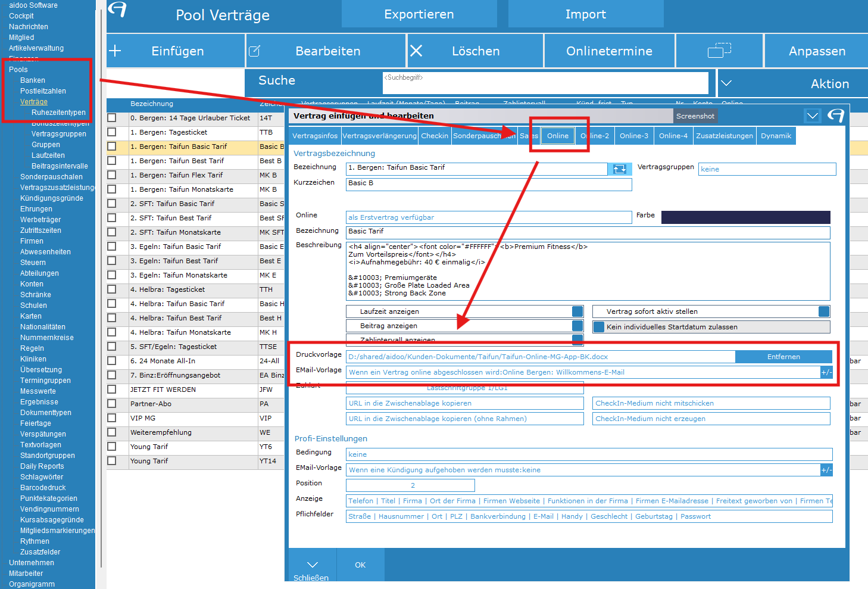Viewport: 868px width, 589px height.
Task: Enable 'Vertrag sofort aktiv stellen' toggle
Action: 823,311
